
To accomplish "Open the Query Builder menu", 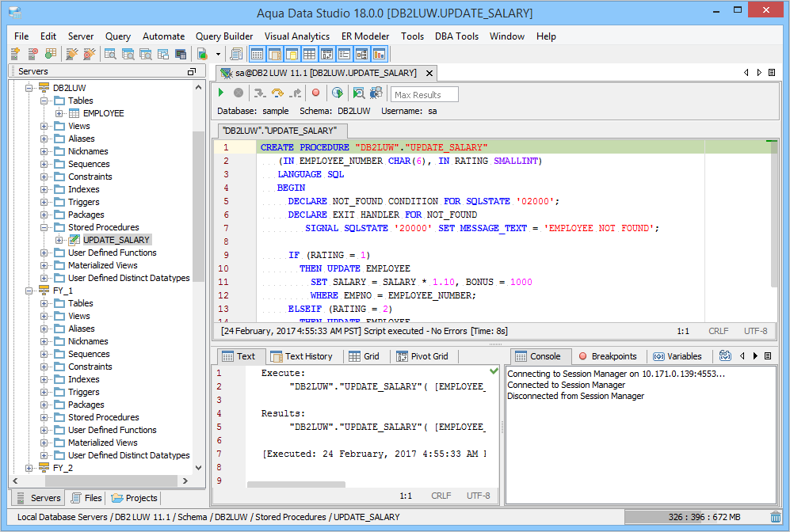I will pyautogui.click(x=224, y=36).
